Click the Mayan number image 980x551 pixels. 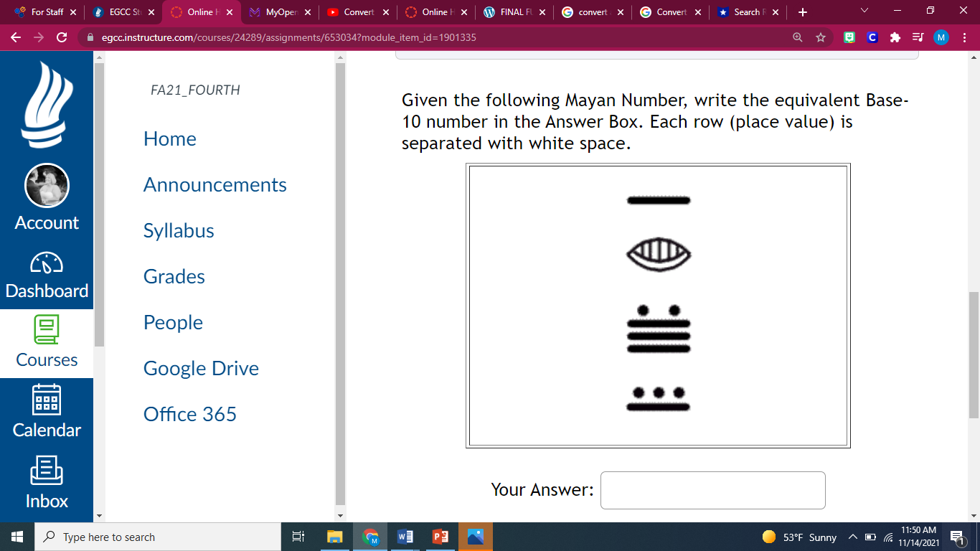point(658,306)
